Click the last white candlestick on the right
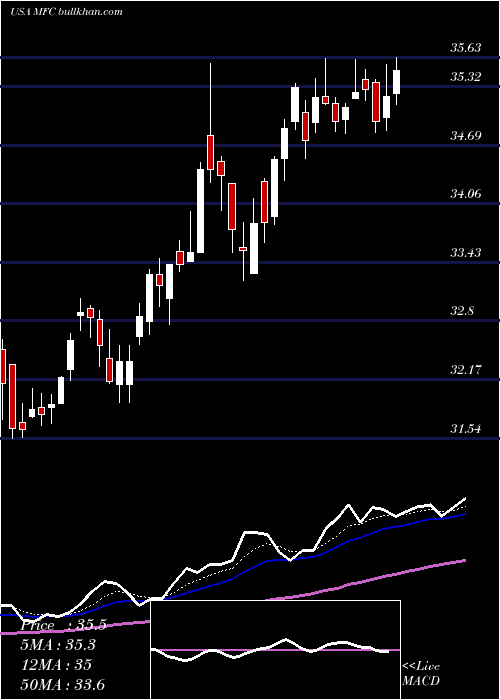The image size is (500, 700). tap(396, 81)
